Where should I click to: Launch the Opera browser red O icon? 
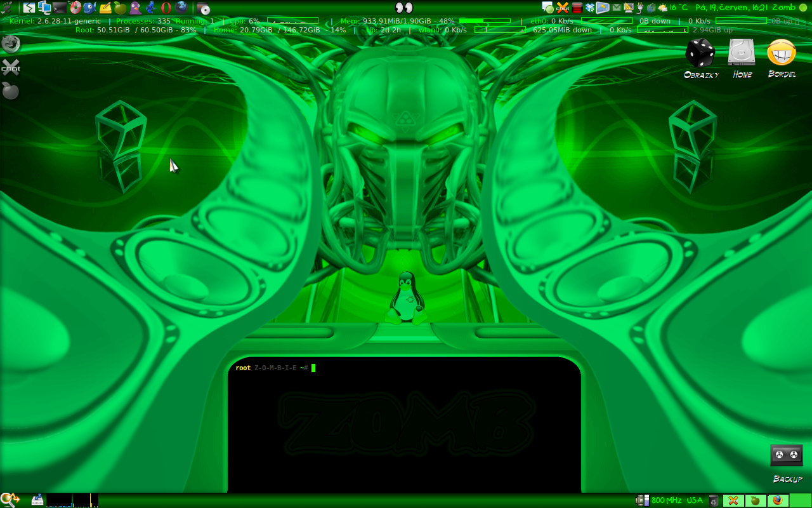point(166,8)
